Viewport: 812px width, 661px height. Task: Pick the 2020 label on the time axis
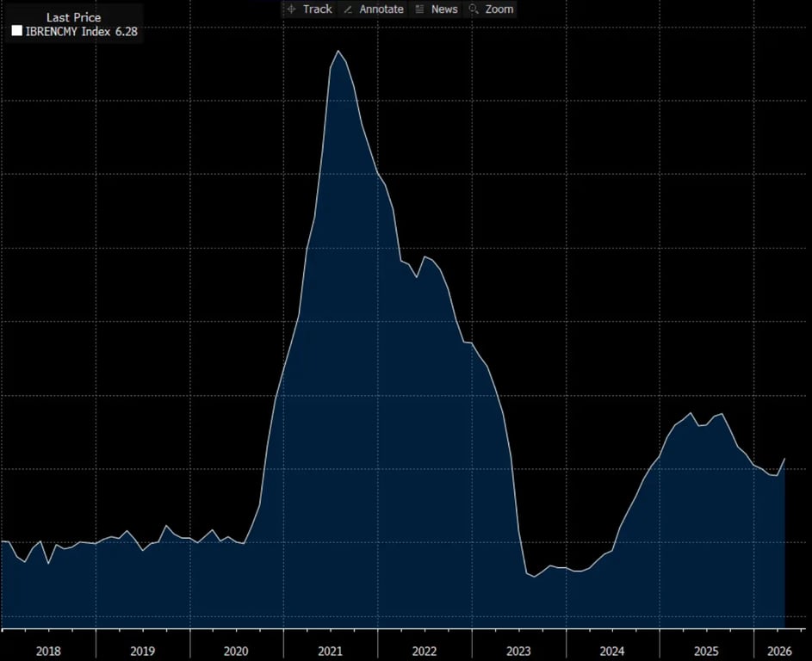(236, 651)
